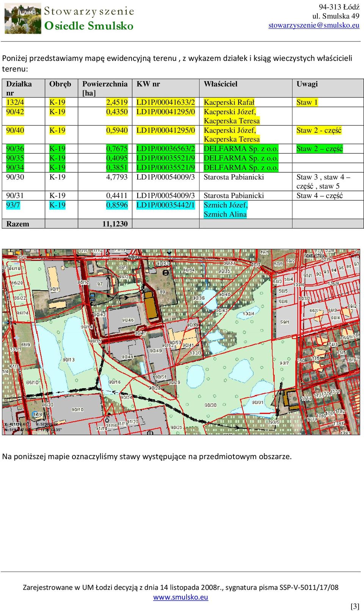Click parcel number 90/35 cell

(x=15, y=158)
